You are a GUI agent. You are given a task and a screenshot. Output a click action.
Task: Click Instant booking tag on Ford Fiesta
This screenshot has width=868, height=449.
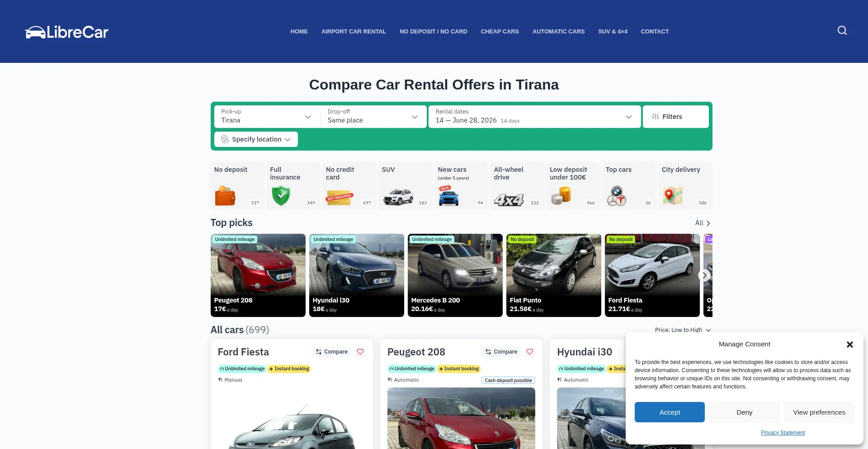point(289,369)
